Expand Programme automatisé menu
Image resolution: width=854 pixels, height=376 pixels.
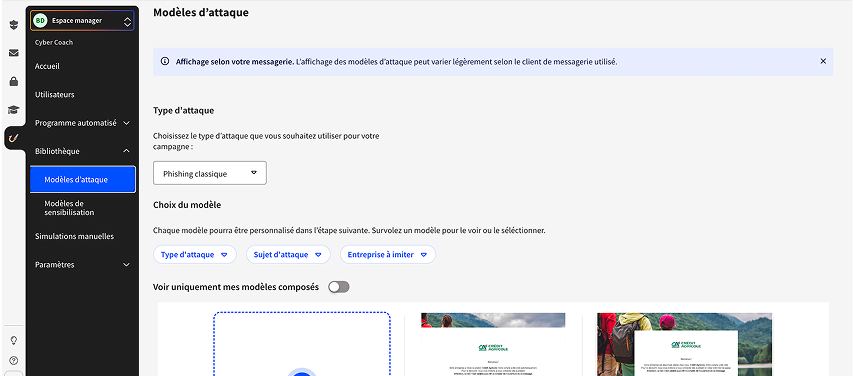coord(82,123)
